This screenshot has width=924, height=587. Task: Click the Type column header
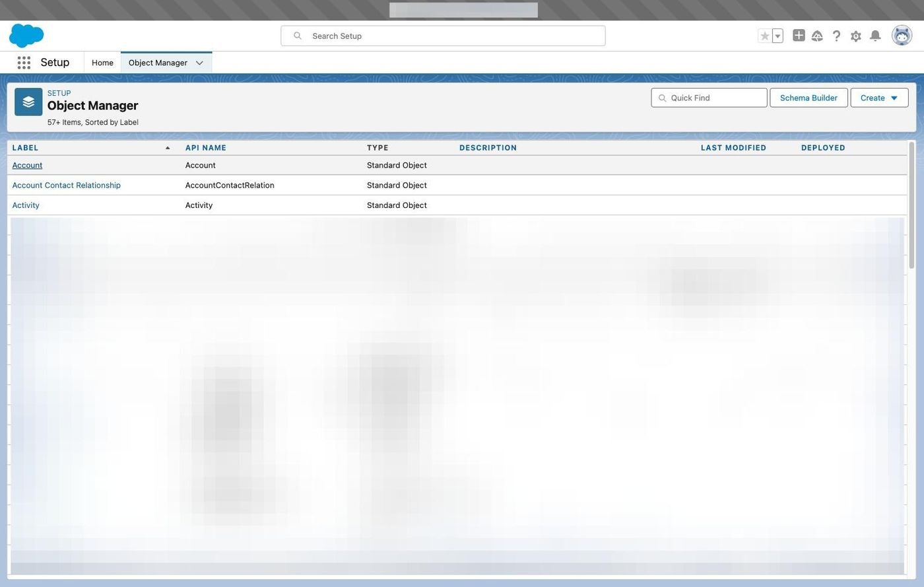click(x=378, y=148)
